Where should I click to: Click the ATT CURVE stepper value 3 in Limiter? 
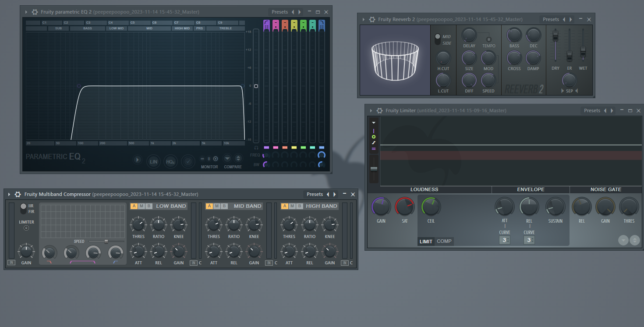[x=505, y=240]
